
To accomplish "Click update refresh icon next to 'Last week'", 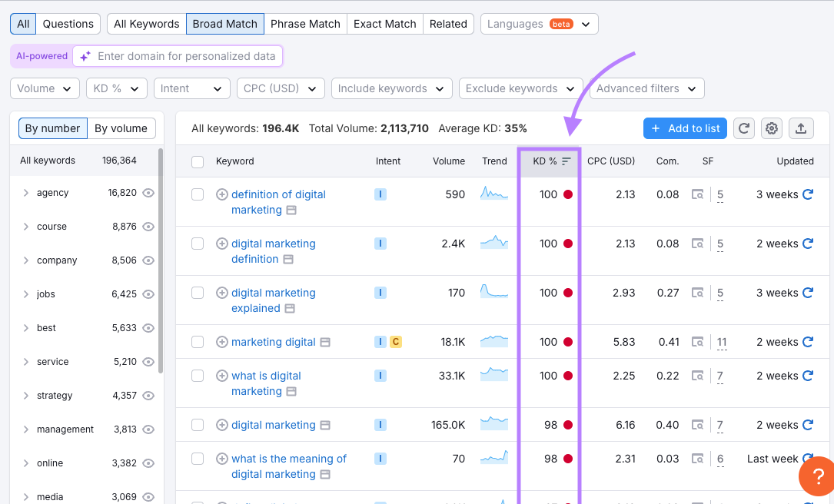I will click(807, 458).
